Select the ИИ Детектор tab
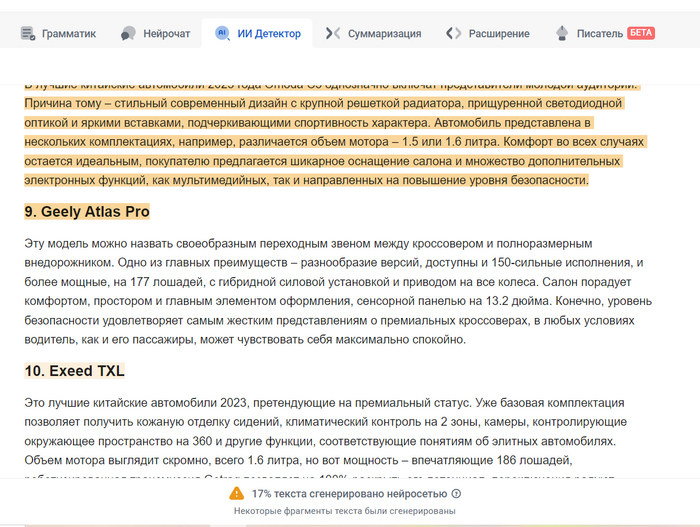 pyautogui.click(x=258, y=33)
